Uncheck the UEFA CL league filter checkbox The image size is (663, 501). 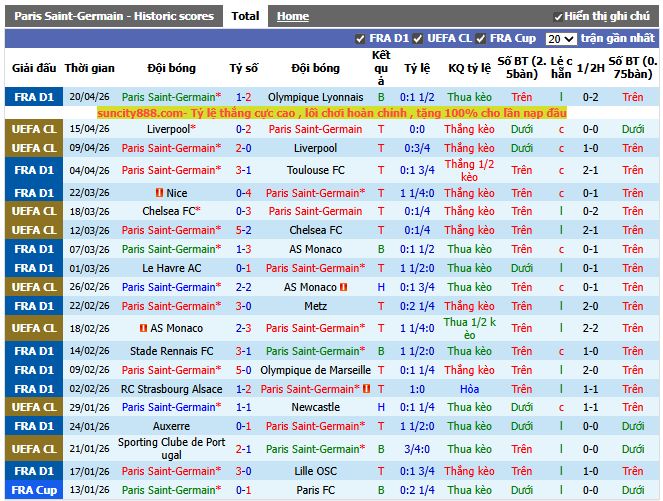(417, 39)
